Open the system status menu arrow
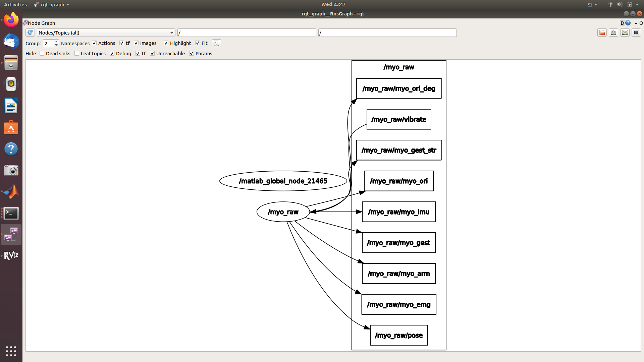 [637, 4]
